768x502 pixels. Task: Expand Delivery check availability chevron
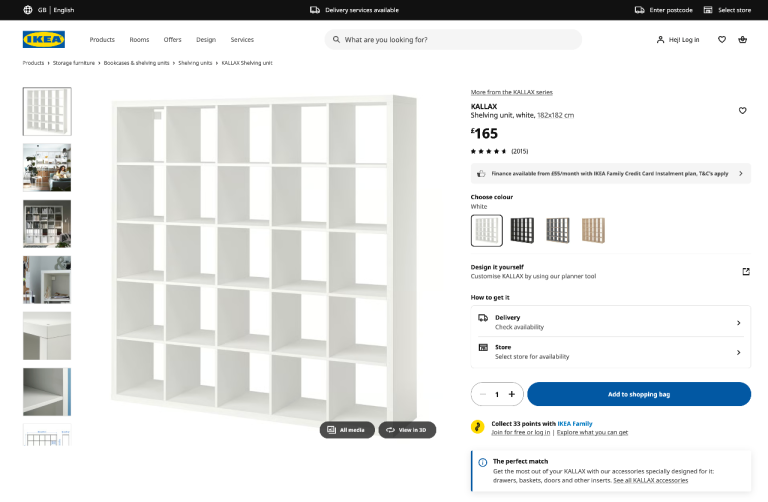pyautogui.click(x=739, y=323)
